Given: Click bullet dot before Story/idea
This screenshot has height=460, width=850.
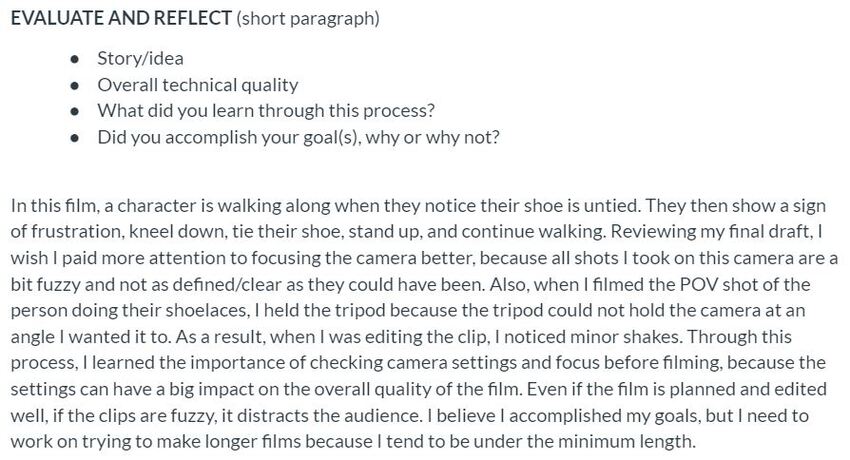Looking at the screenshot, I should click(x=77, y=59).
